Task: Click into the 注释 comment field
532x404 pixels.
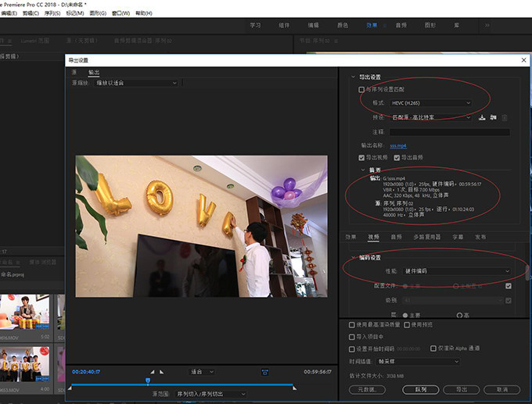Action: [x=450, y=132]
